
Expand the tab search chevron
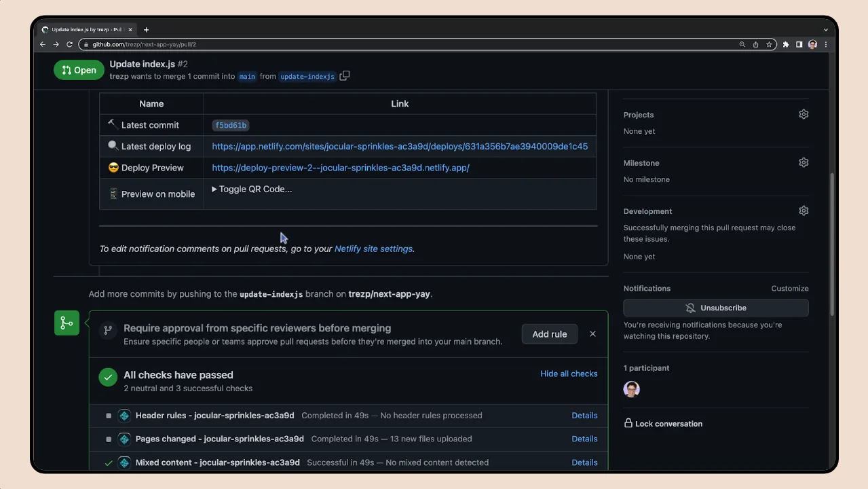pyautogui.click(x=826, y=30)
